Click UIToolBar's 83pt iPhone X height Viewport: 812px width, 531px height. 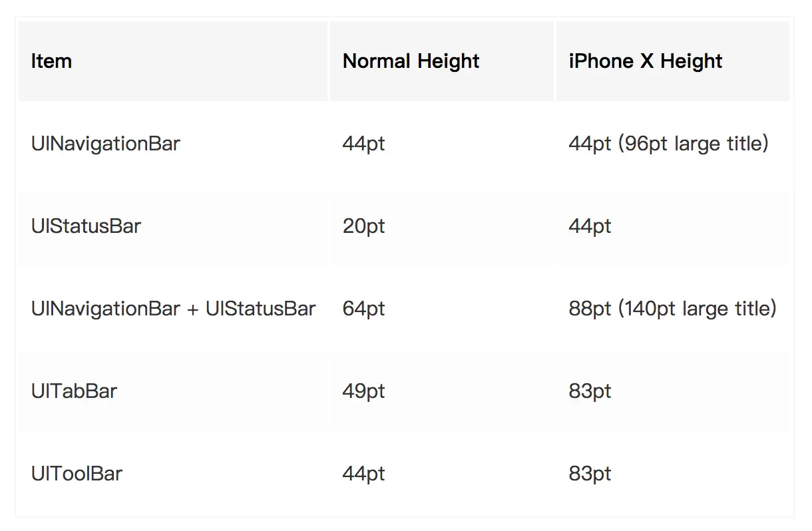pos(590,474)
